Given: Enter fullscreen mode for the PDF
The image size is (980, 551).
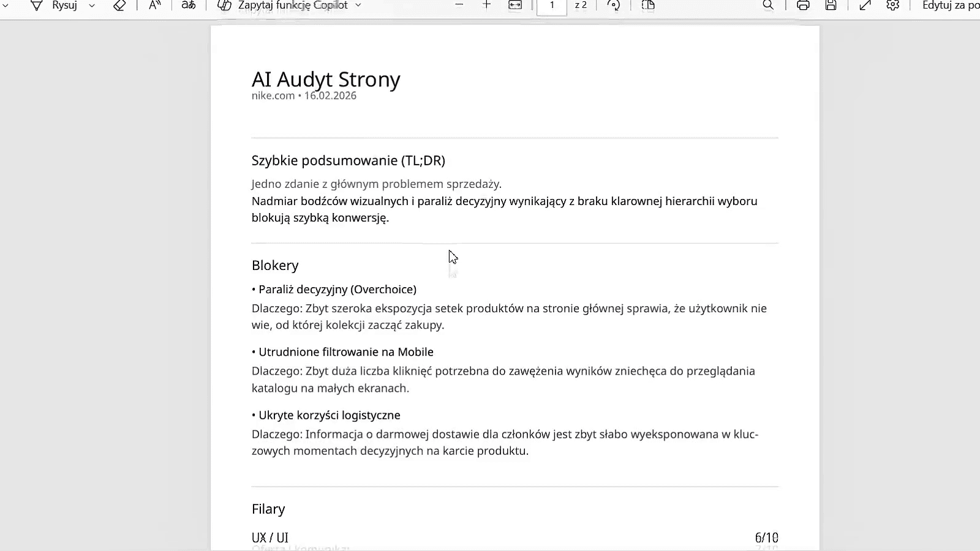Looking at the screenshot, I should click(864, 6).
